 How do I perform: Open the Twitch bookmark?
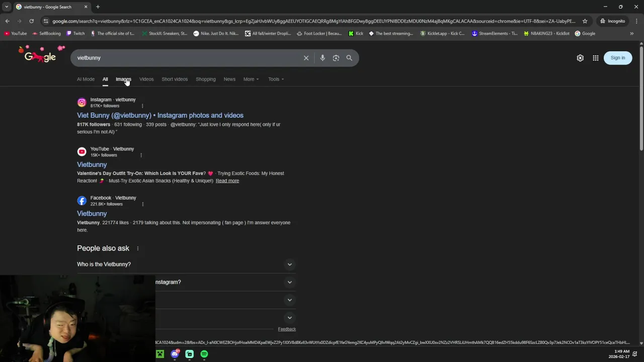click(x=75, y=34)
